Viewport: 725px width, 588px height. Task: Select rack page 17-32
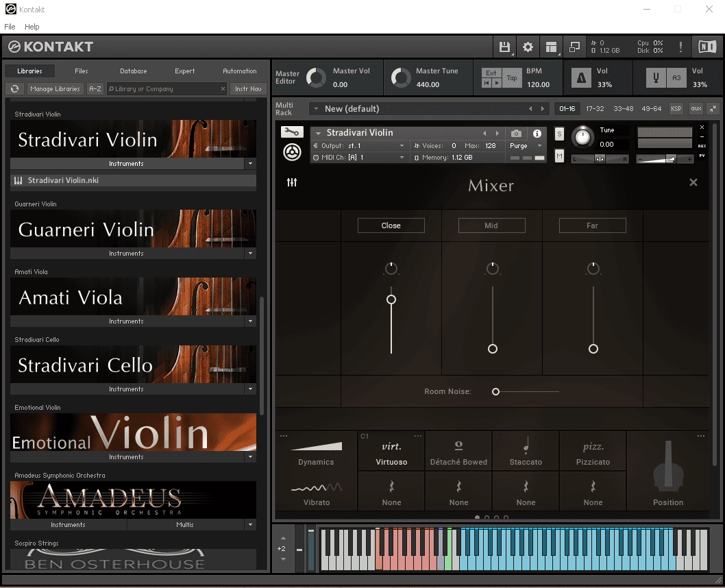(595, 109)
